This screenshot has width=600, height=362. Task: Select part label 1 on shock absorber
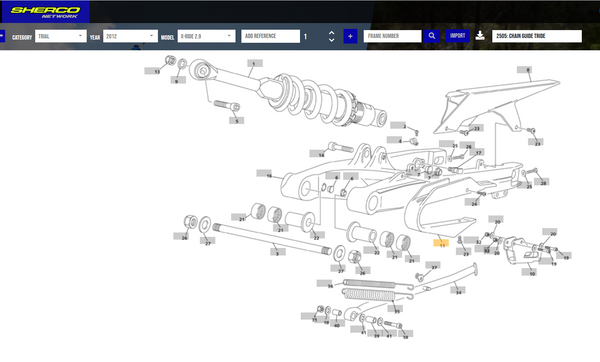tap(255, 64)
